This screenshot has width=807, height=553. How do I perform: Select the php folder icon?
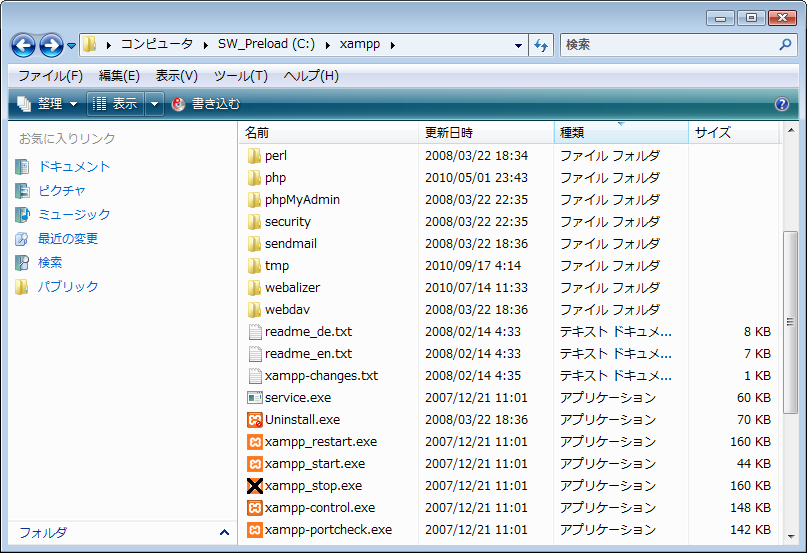[254, 178]
